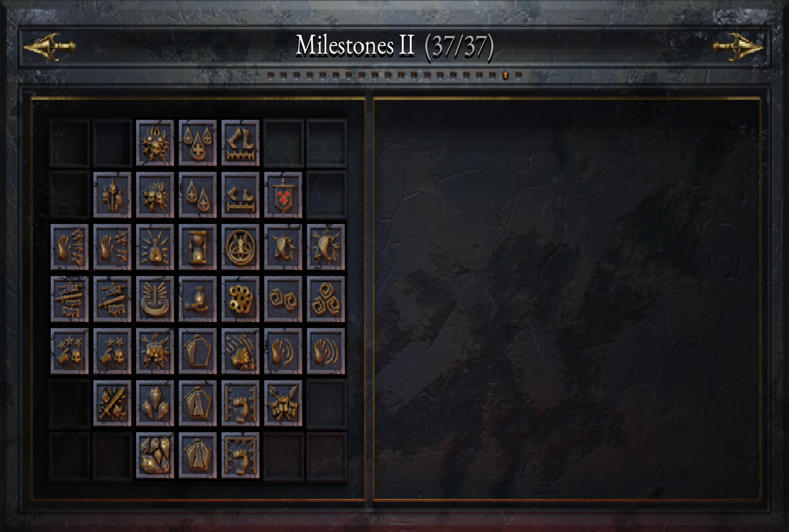Jump to the first page dot indicator
This screenshot has height=532, width=789.
pos(271,75)
